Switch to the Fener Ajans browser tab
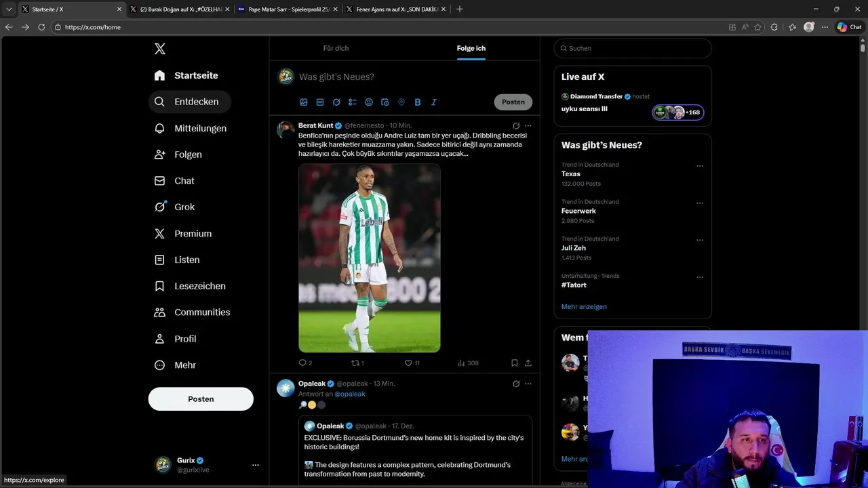Image resolution: width=868 pixels, height=488 pixels. tap(396, 9)
